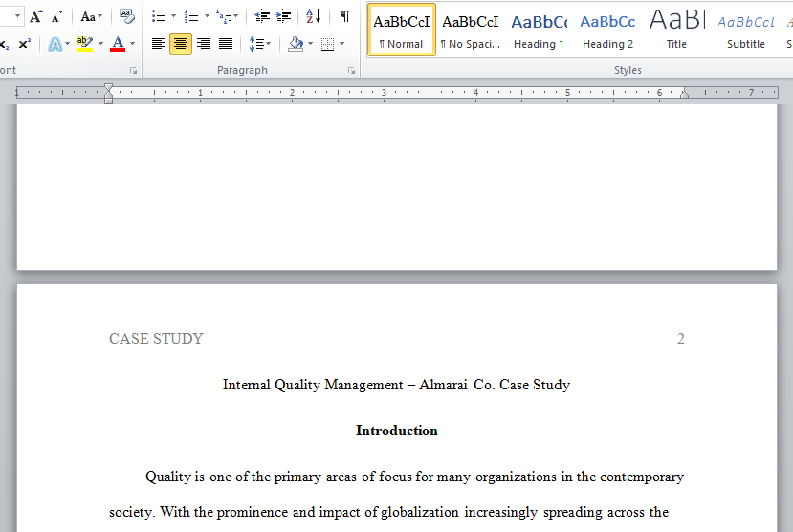Apply the Heading 1 style
Image resolution: width=793 pixels, height=532 pixels.
pyautogui.click(x=540, y=30)
